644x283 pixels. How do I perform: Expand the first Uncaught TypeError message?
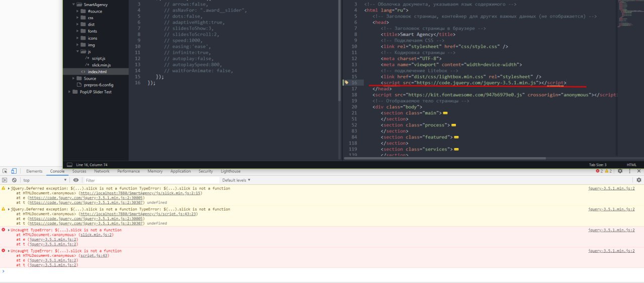point(9,230)
